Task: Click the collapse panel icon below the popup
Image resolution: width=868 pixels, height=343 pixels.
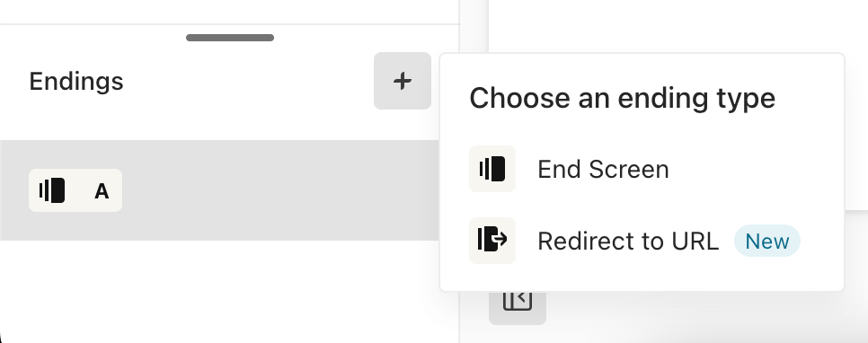Action: tap(518, 302)
